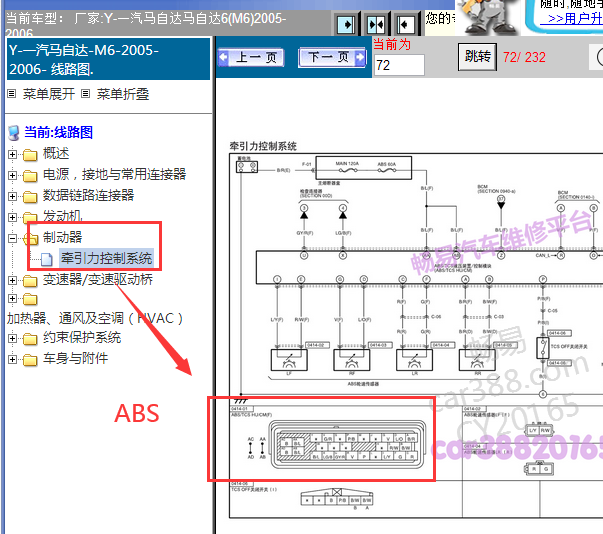Click the MAIN 120A fuse box in diagram
This screenshot has height=534, width=603.
[363, 168]
